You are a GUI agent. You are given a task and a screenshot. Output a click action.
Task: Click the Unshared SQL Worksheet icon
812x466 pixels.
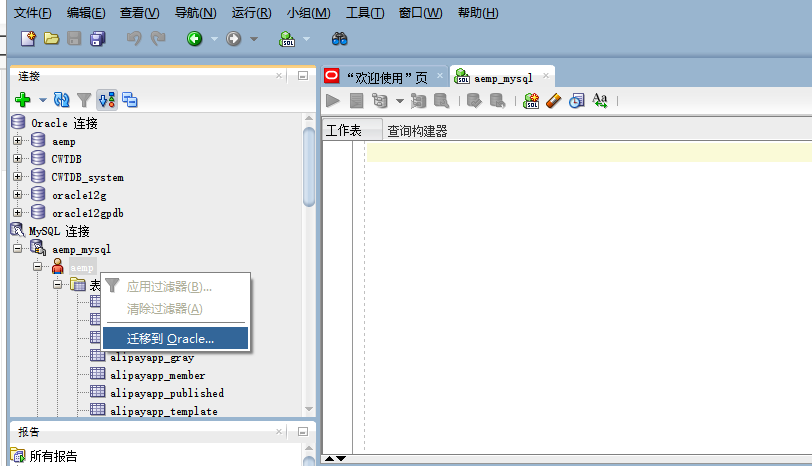click(531, 100)
